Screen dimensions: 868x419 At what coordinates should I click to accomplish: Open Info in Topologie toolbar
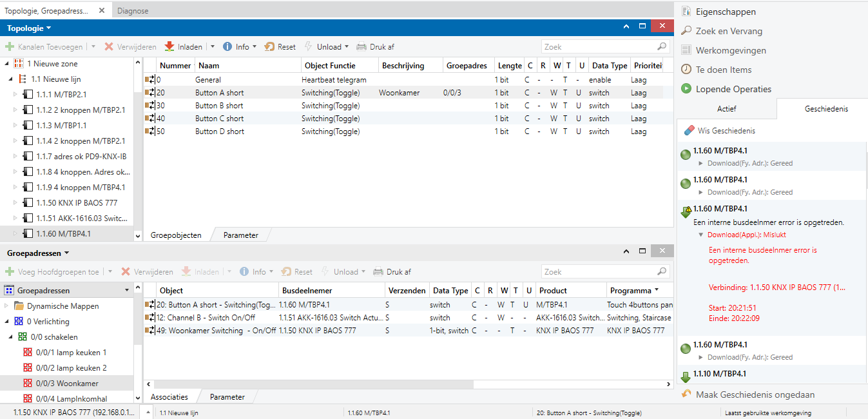(240, 47)
